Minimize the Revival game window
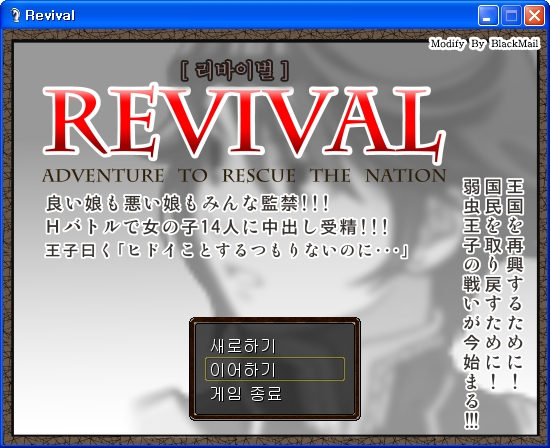The image size is (550, 448). [488, 16]
